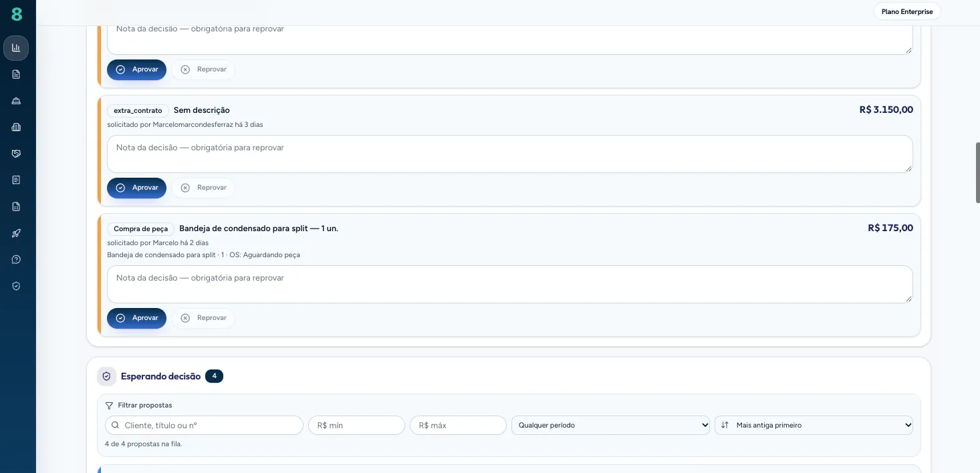
Task: Open the Qualquer período dropdown
Action: coord(610,426)
